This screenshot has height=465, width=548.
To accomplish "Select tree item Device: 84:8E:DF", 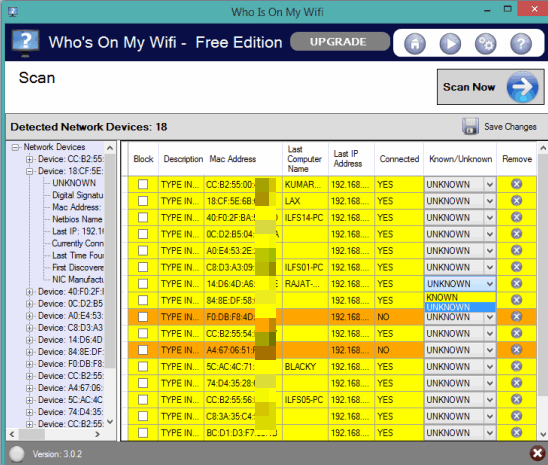I will pyautogui.click(x=70, y=352).
